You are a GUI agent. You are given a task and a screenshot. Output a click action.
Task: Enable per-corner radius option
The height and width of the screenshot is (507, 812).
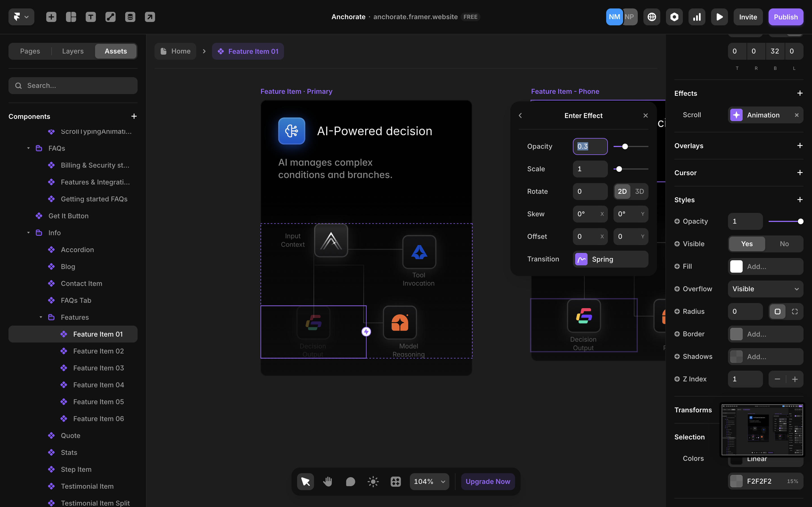[795, 312]
